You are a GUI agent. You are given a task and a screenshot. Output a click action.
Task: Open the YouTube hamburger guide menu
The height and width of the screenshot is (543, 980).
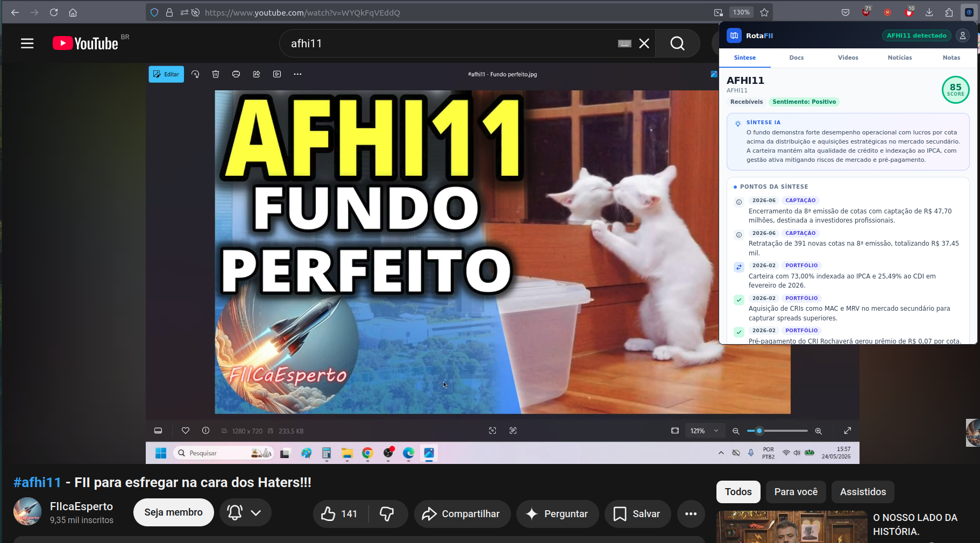point(27,44)
